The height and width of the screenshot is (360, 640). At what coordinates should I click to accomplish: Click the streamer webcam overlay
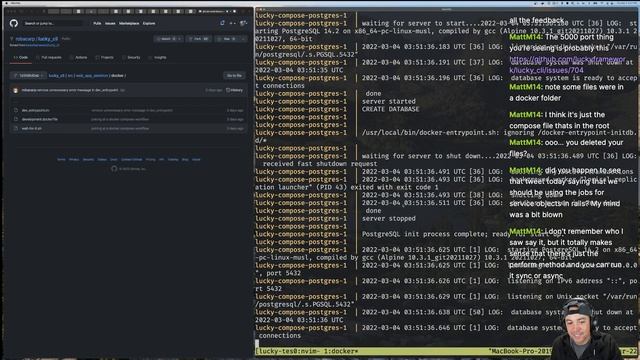coord(587,329)
